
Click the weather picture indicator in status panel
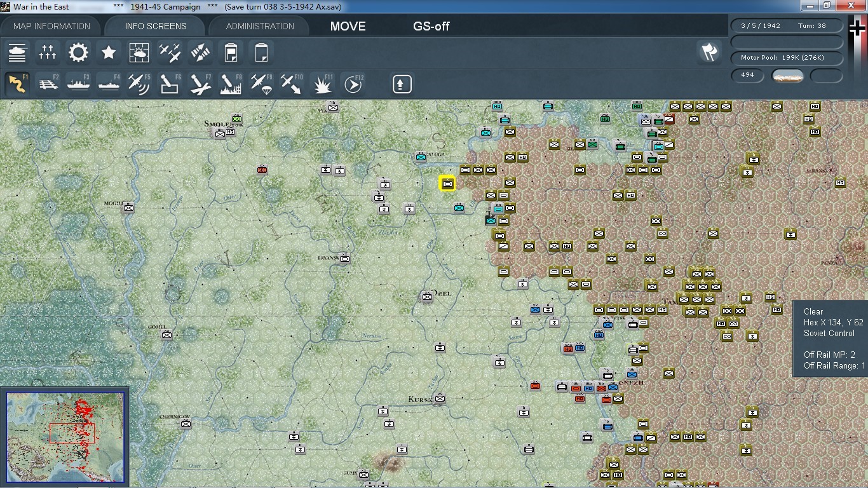pos(787,76)
